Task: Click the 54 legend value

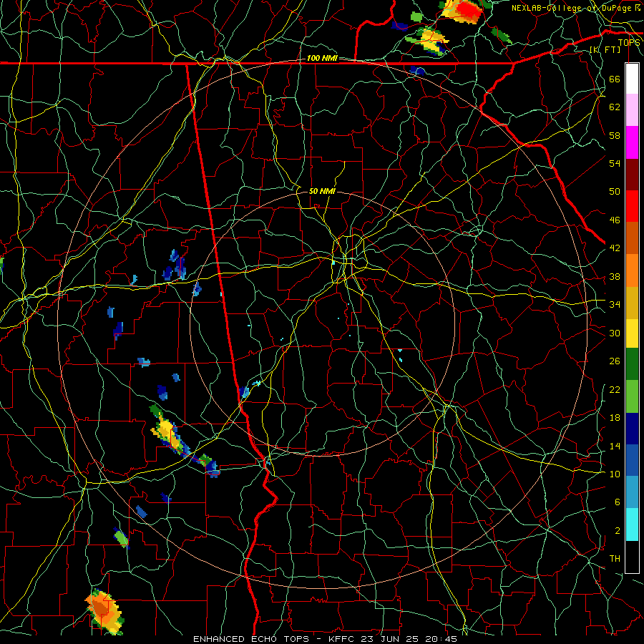Action: (x=615, y=163)
